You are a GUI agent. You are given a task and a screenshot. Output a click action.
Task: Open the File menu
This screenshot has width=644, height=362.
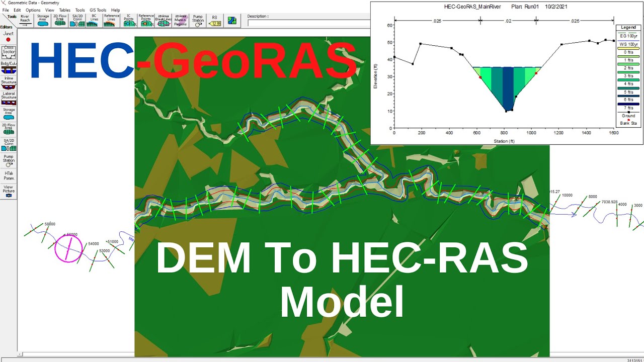click(6, 10)
